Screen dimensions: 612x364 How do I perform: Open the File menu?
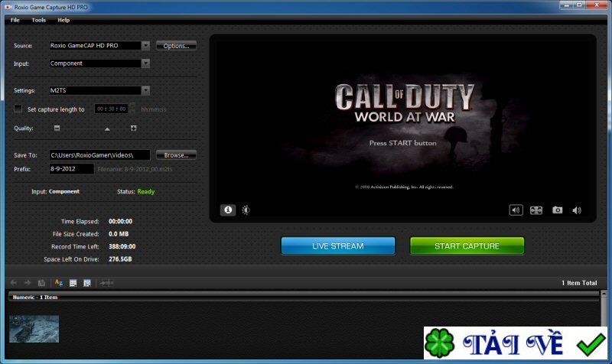(15, 20)
